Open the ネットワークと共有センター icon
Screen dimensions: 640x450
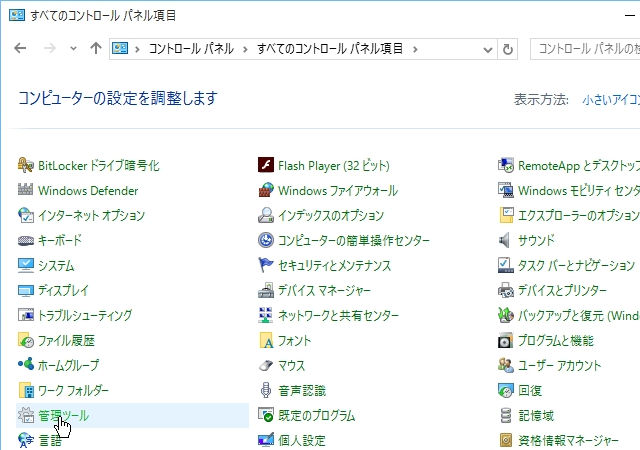click(x=266, y=315)
